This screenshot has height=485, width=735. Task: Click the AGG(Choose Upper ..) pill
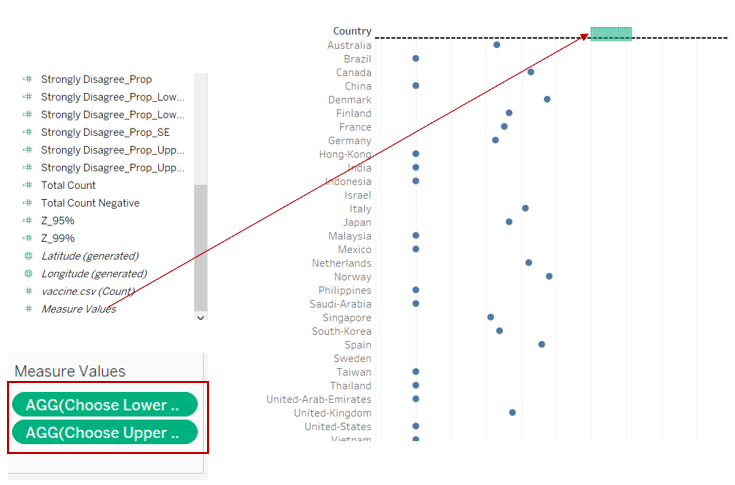tap(105, 433)
